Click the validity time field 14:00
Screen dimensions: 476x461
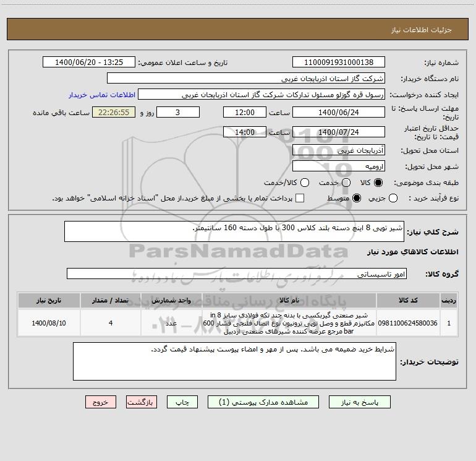tap(245, 132)
